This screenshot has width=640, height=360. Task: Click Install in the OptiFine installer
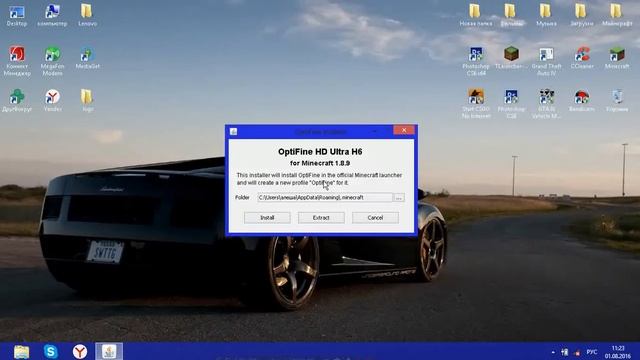[x=267, y=218]
